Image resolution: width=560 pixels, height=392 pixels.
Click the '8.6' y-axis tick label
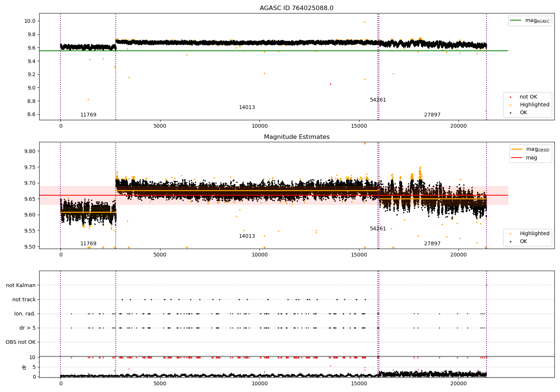[x=31, y=115]
